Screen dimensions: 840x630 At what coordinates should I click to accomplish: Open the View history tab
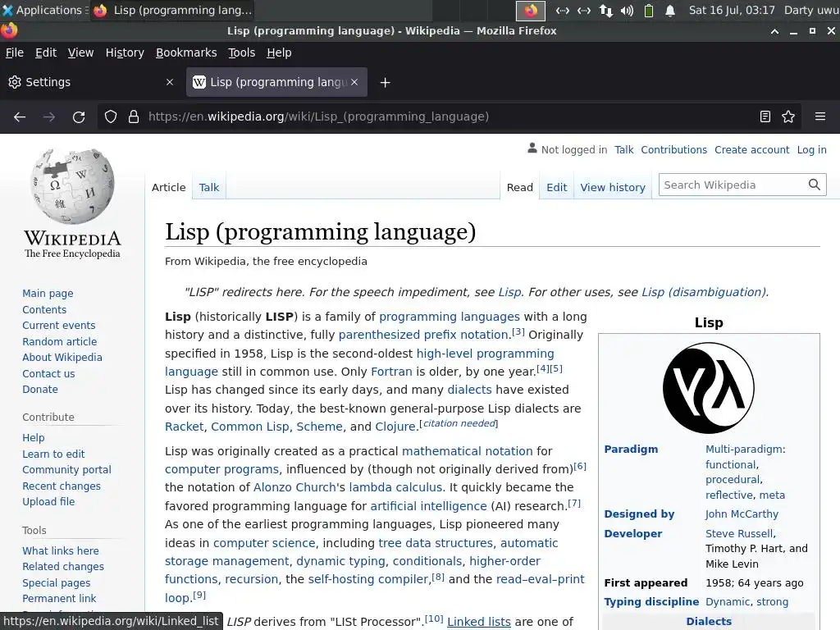click(612, 187)
